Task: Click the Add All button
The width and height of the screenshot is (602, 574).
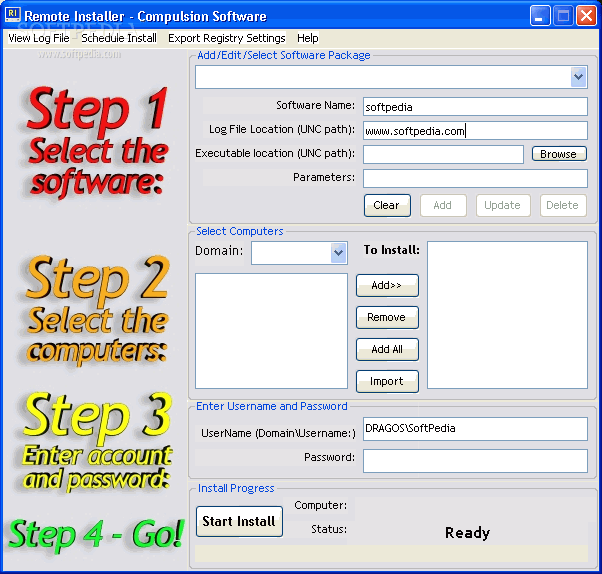Action: point(387,349)
